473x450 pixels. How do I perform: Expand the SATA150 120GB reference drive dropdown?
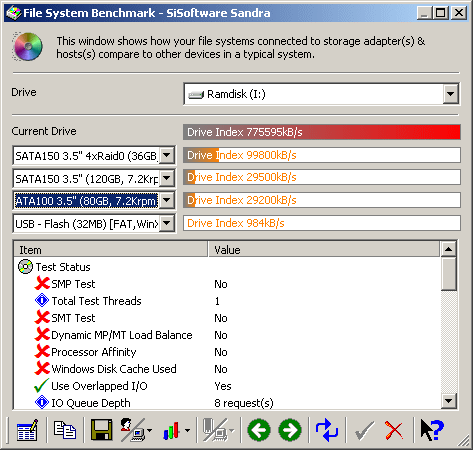(x=167, y=178)
